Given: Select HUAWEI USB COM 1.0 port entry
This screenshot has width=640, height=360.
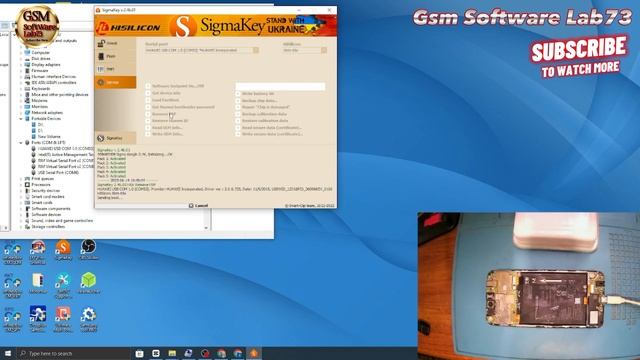Looking at the screenshot, I should (65, 149).
